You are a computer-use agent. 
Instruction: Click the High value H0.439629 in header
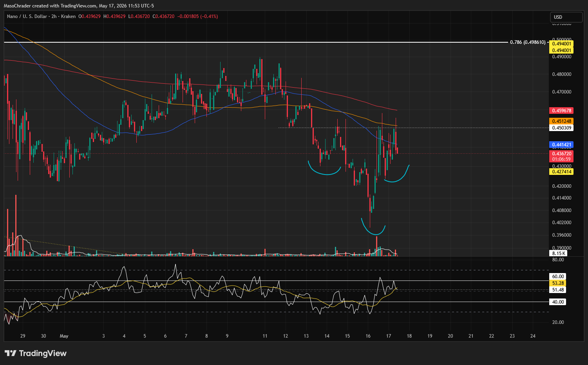click(114, 16)
